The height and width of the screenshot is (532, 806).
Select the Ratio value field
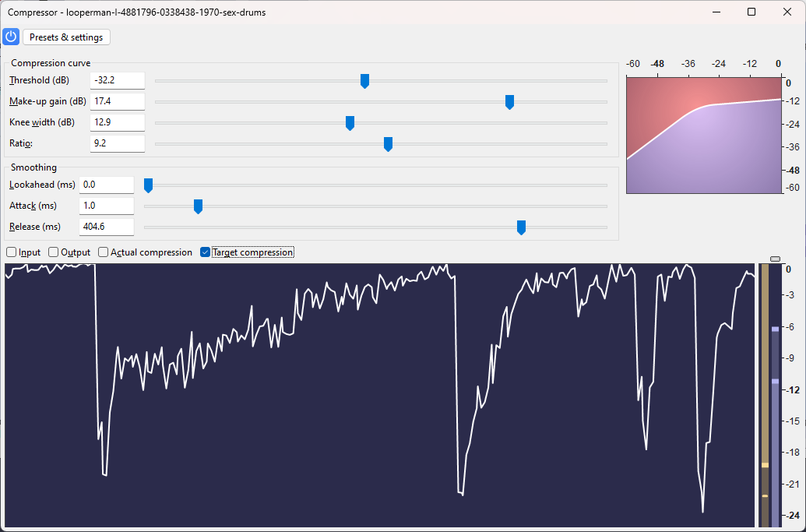(x=117, y=143)
